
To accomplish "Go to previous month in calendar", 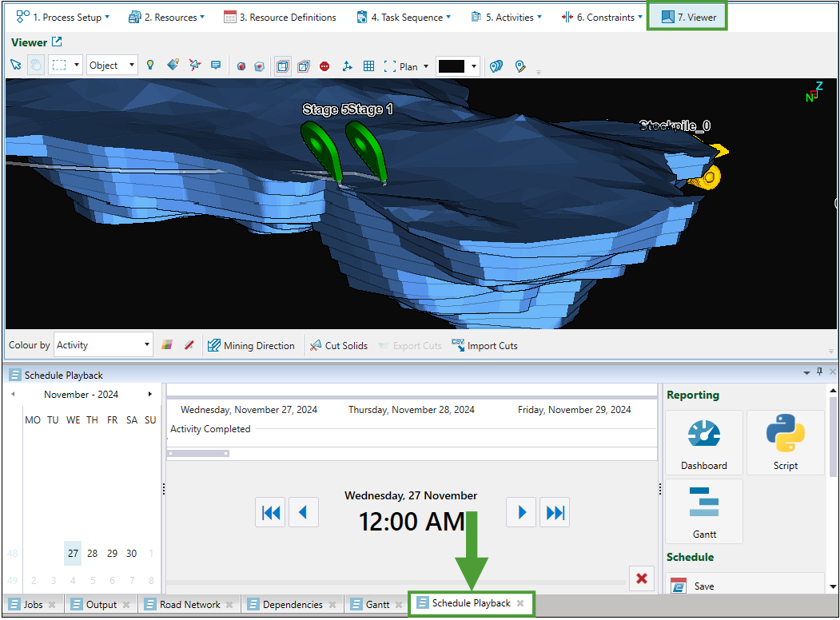I will coord(13,394).
